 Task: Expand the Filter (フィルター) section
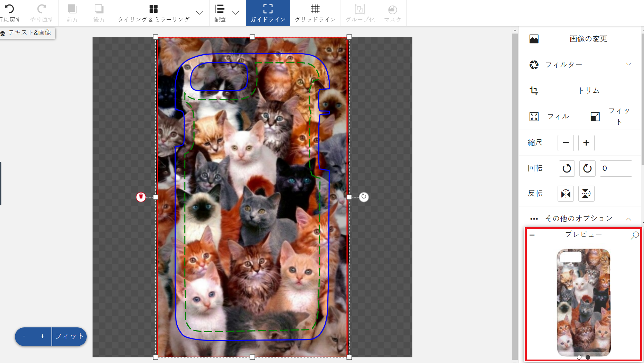click(580, 65)
